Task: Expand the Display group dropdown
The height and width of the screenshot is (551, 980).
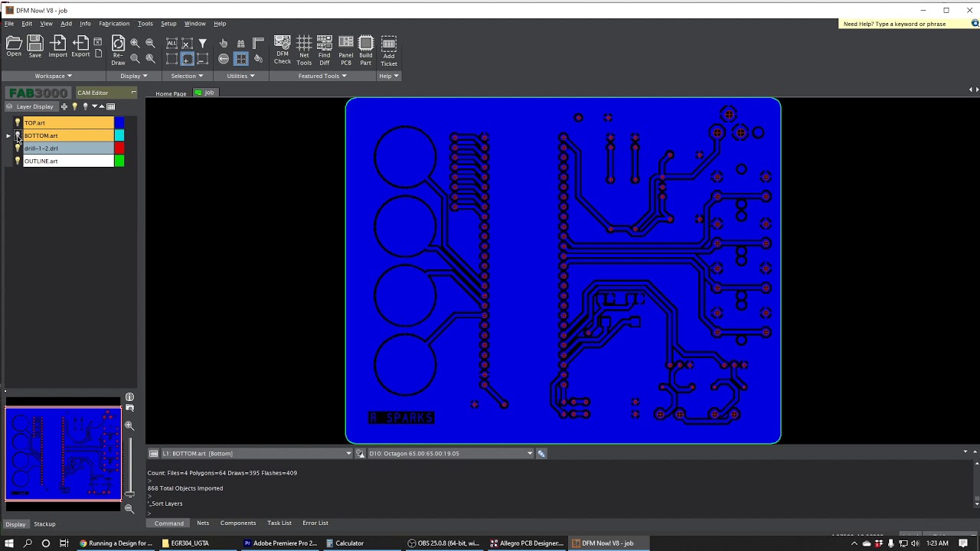Action: [x=133, y=76]
